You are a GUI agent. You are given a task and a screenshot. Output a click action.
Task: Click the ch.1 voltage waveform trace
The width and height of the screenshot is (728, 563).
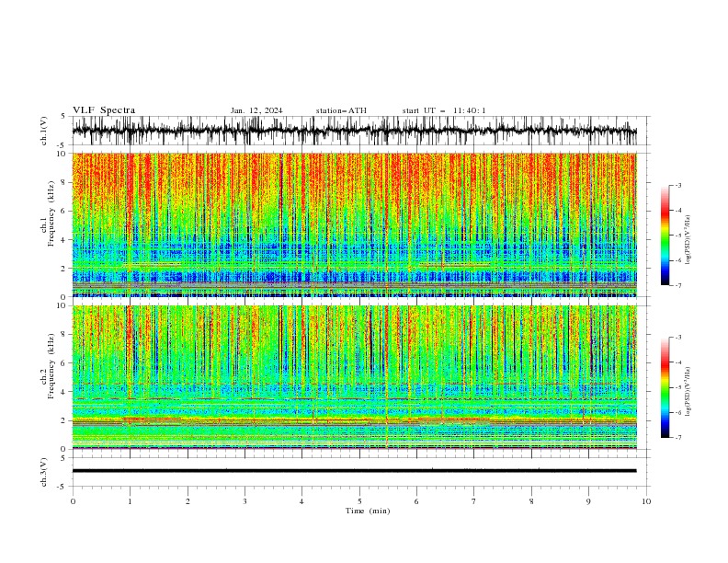point(354,131)
